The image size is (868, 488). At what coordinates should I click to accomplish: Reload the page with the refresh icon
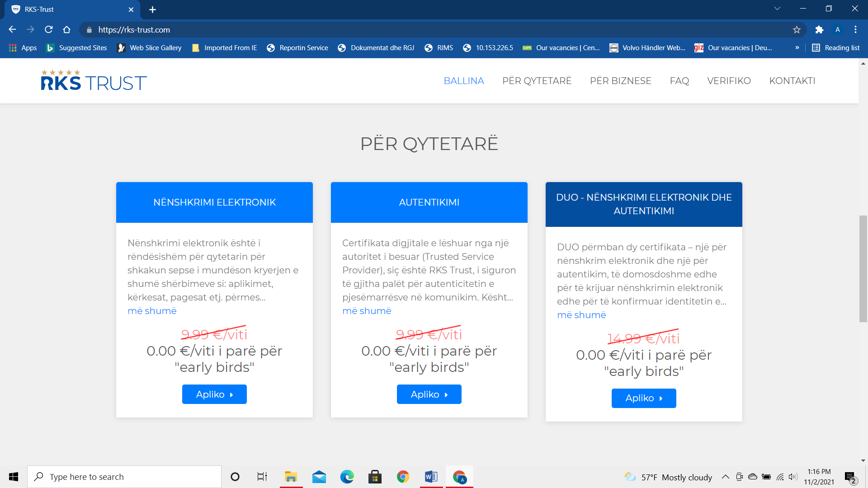click(x=49, y=29)
